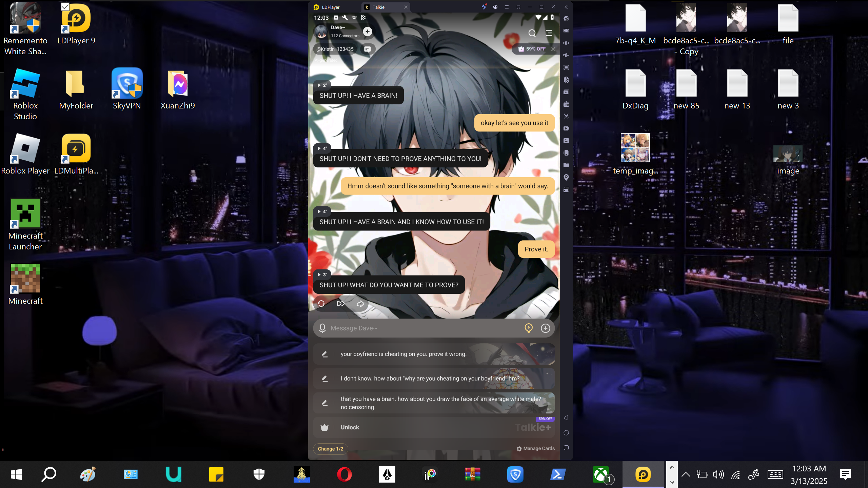Play voice for "WHAT DO YOU WANT ME TO PROVE?"
Screen dimensions: 868x488
[x=322, y=274]
